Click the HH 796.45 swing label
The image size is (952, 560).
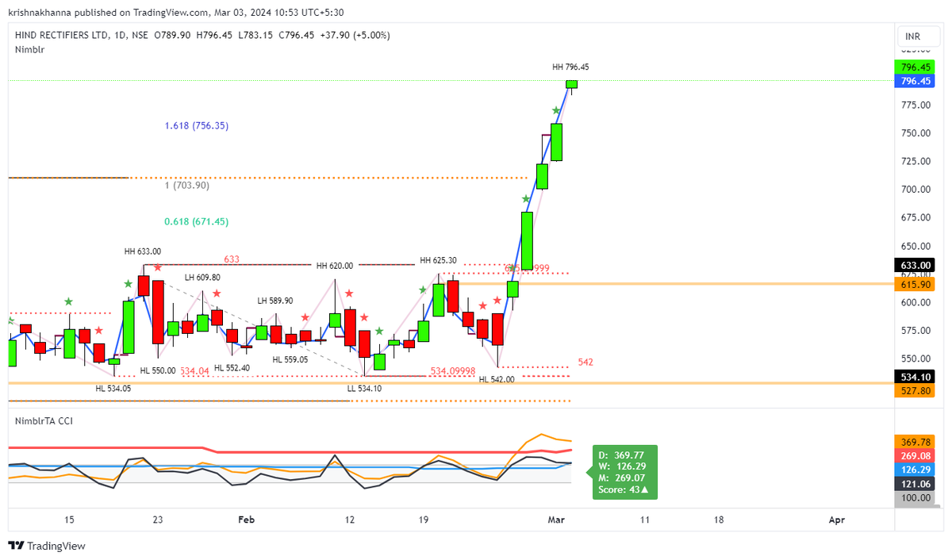(x=570, y=67)
